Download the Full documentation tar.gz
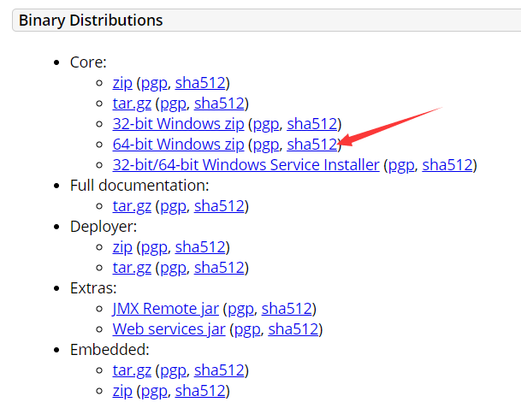Viewport: 521px width, 420px height. [x=132, y=206]
